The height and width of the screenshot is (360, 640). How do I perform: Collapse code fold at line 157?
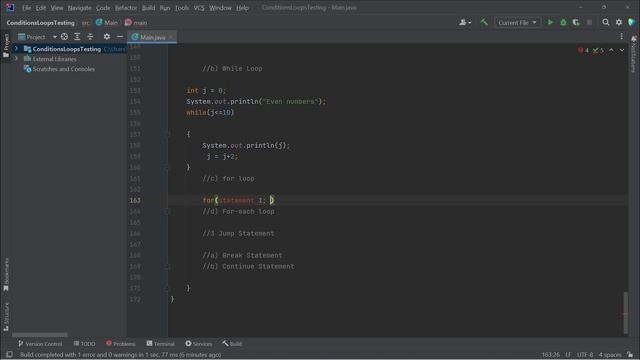167,134
